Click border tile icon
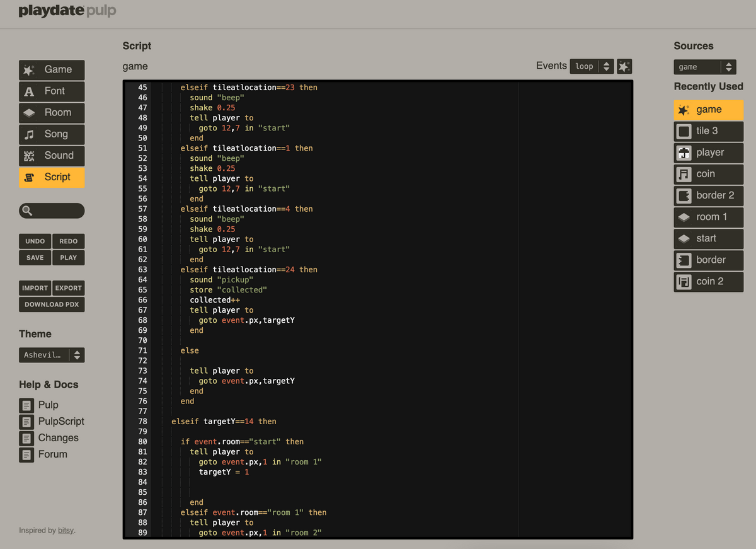Image resolution: width=756 pixels, height=549 pixels. (x=684, y=260)
